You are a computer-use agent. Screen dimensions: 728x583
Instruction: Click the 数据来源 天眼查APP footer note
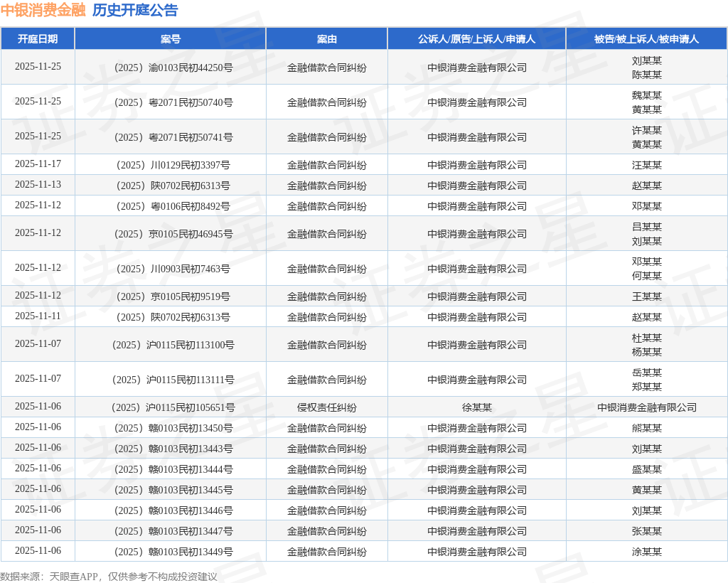pos(109,577)
